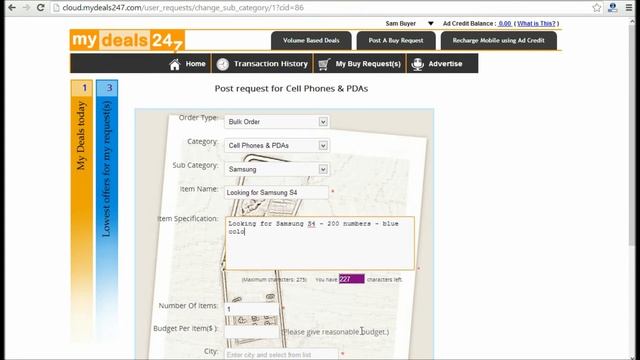Click Recharge Mobile using Ad Credit button
The height and width of the screenshot is (360, 640).
click(x=498, y=40)
